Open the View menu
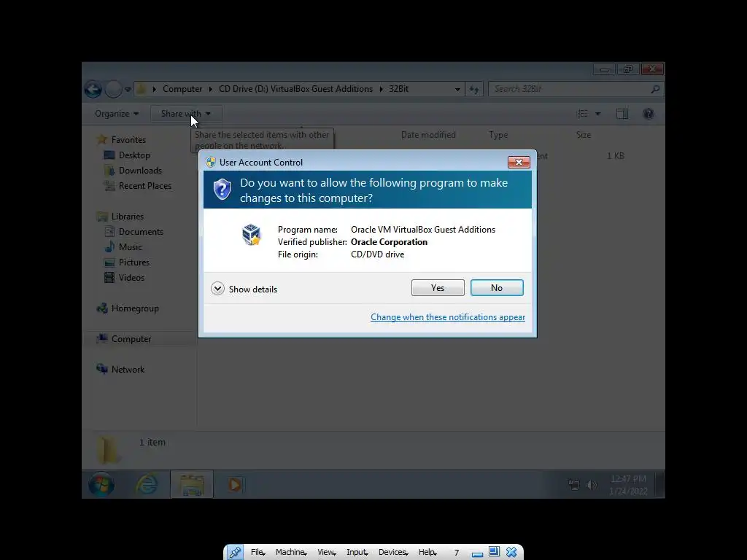The height and width of the screenshot is (560, 747). coord(327,553)
